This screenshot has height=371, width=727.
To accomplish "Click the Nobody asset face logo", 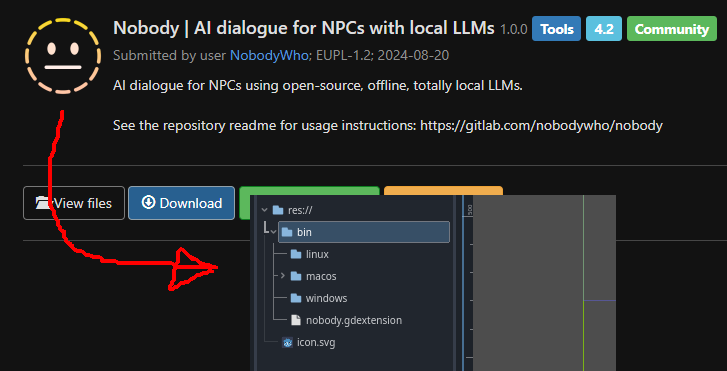I will pyautogui.click(x=63, y=56).
